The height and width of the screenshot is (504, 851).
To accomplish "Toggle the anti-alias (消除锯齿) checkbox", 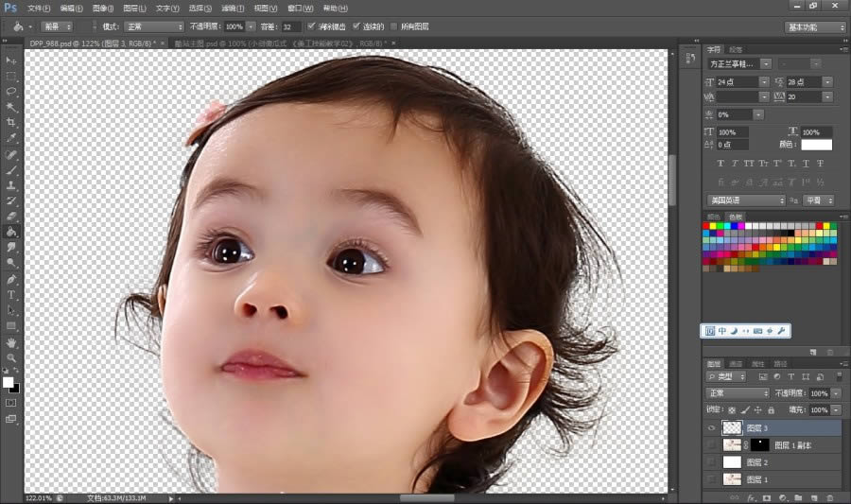I will pyautogui.click(x=312, y=26).
